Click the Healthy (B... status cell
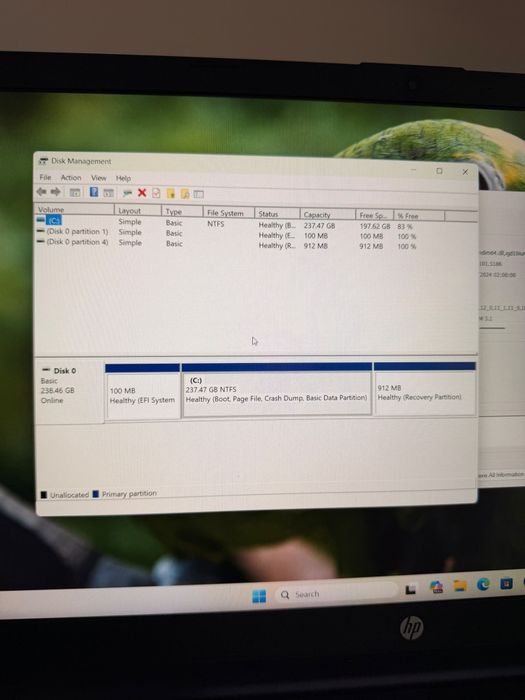Image resolution: width=525 pixels, height=700 pixels. 277,225
